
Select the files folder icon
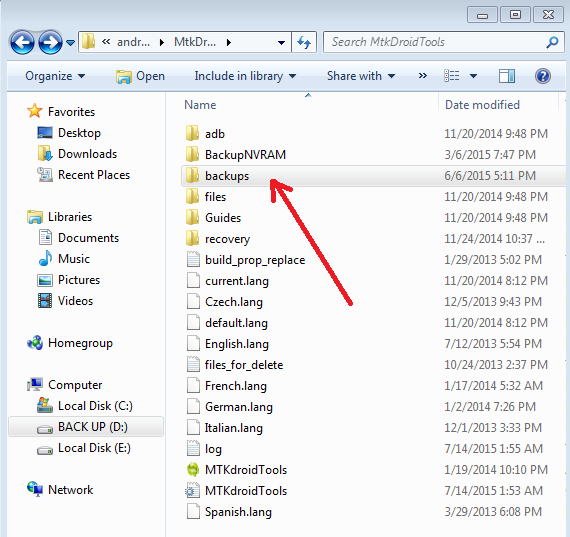point(192,197)
